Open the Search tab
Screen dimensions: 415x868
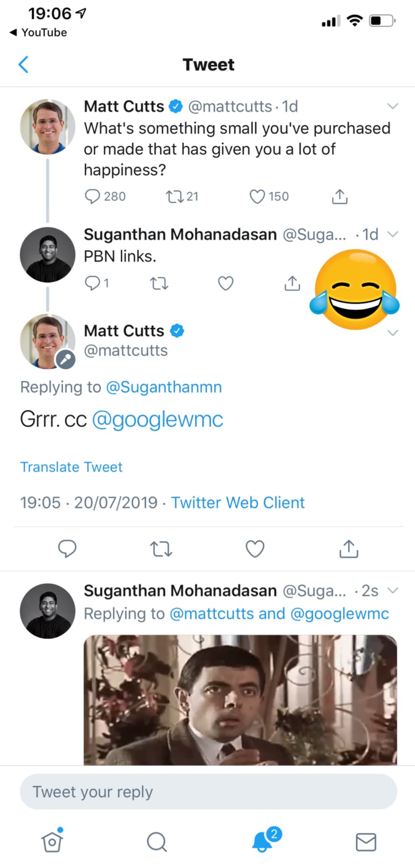157,841
